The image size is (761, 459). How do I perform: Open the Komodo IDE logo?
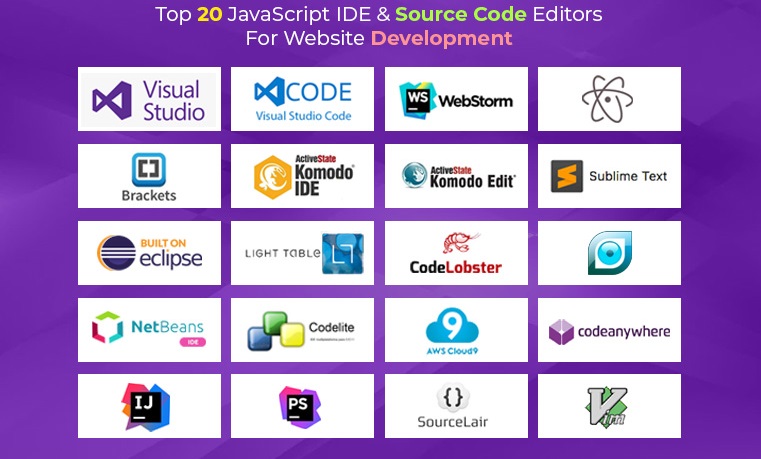pos(302,176)
